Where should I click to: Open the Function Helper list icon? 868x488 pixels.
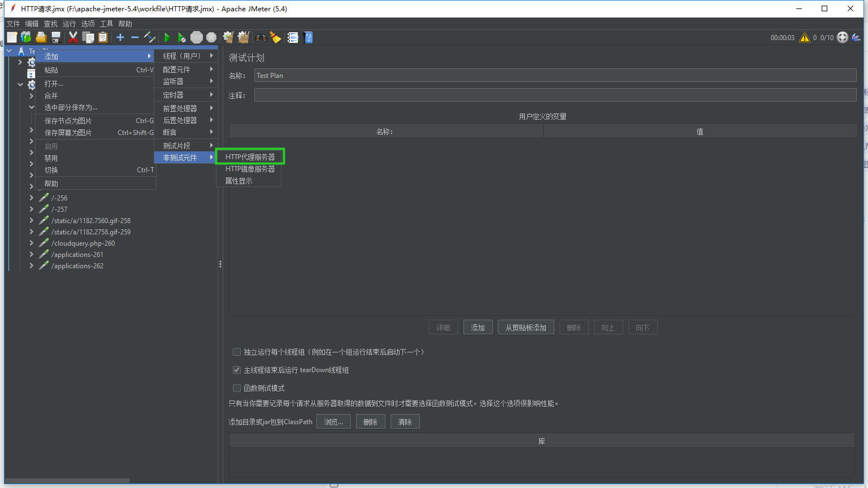point(293,37)
